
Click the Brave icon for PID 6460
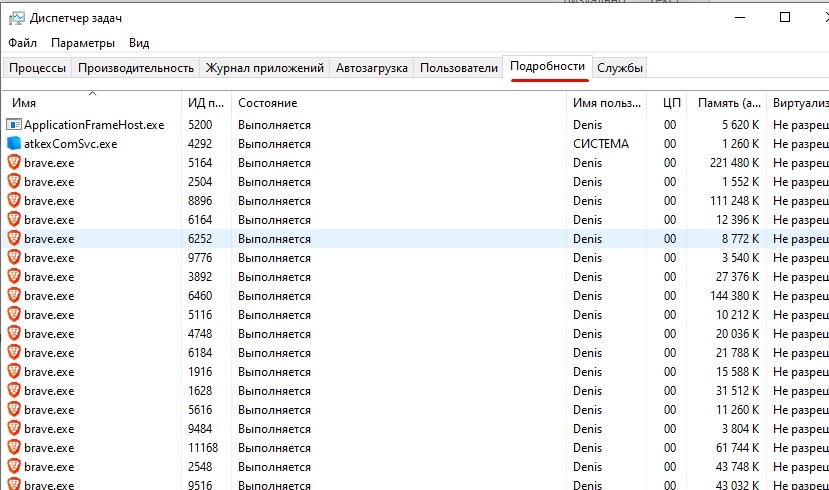pyautogui.click(x=14, y=296)
